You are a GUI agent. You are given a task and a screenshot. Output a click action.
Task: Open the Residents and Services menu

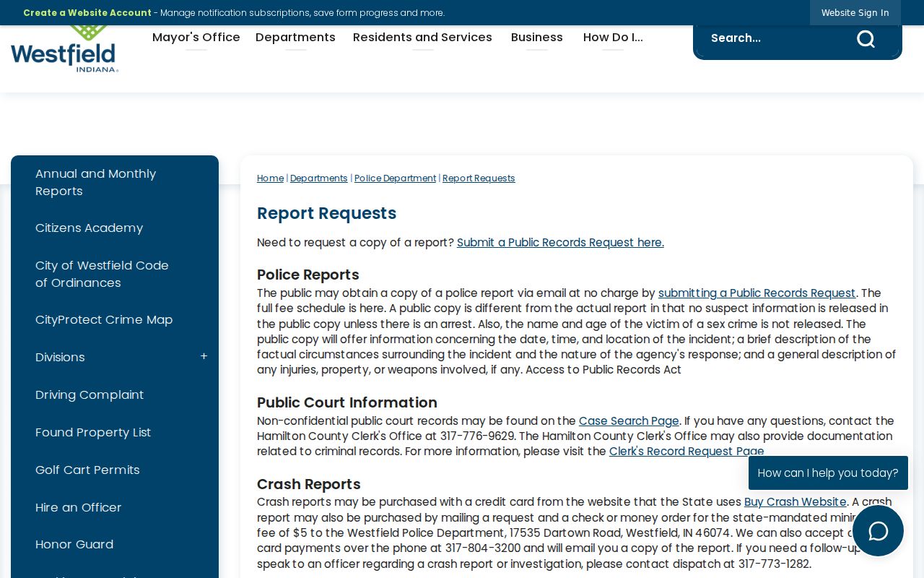[422, 38]
